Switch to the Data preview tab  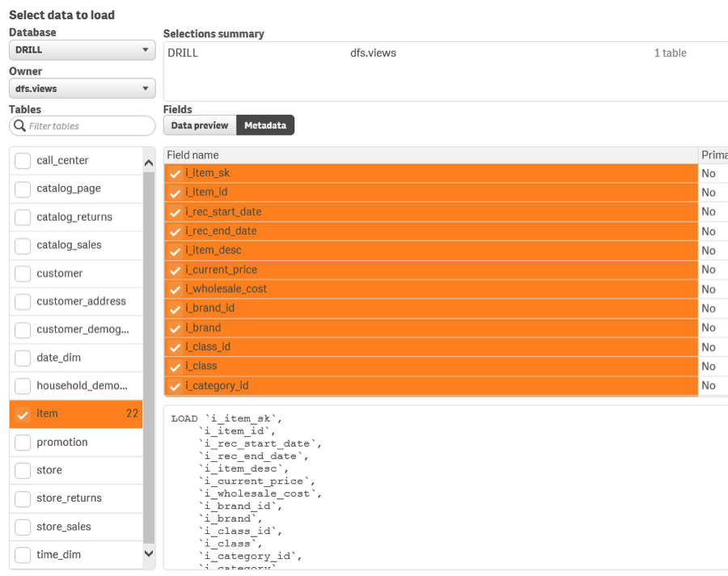[200, 125]
